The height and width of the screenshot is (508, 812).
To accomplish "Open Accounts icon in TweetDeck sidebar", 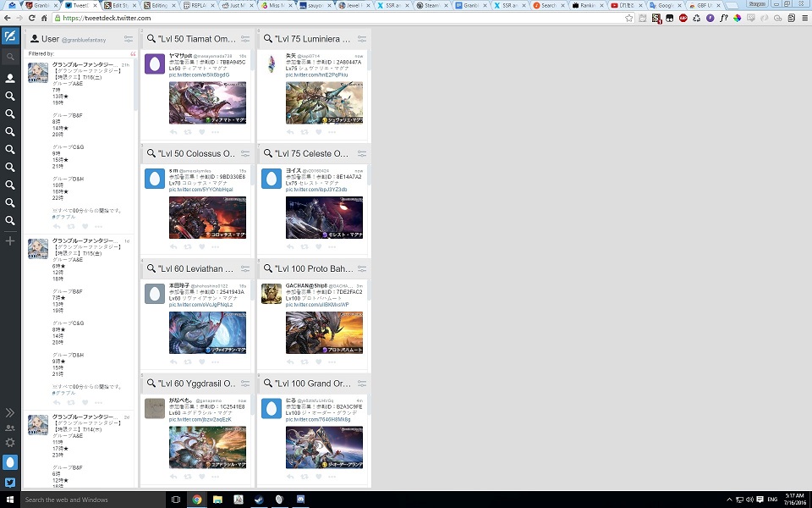I will (x=10, y=428).
